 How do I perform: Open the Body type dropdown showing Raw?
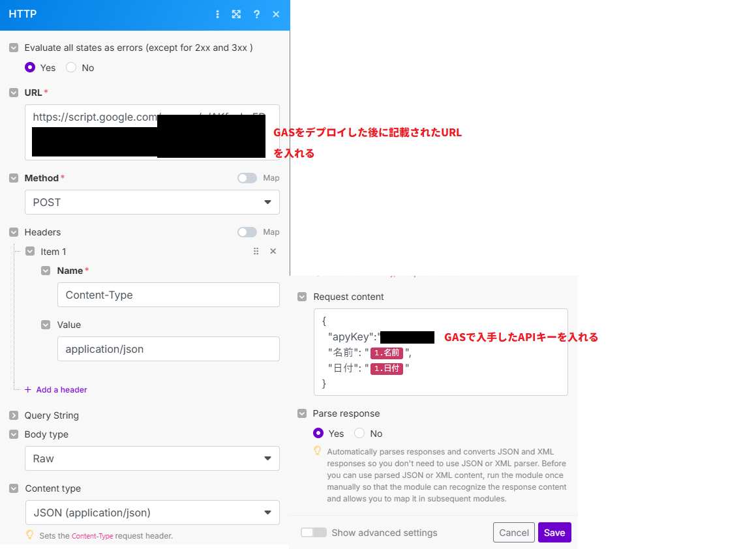pyautogui.click(x=152, y=458)
